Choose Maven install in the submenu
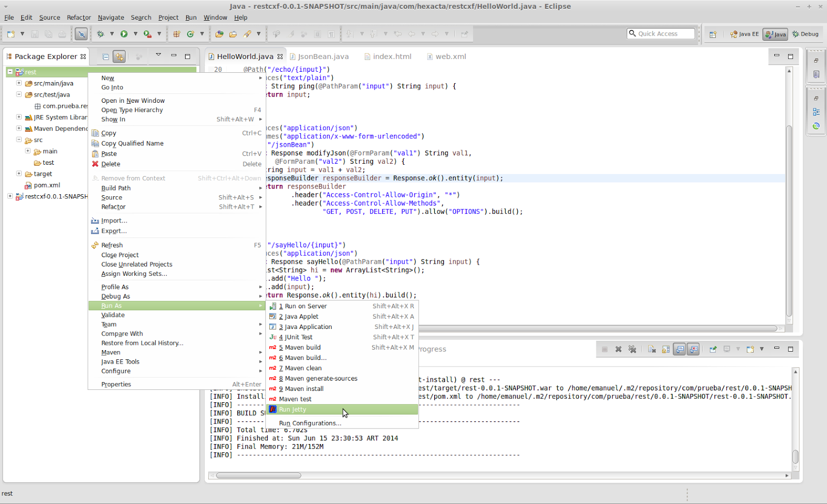827x504 pixels. (342, 389)
